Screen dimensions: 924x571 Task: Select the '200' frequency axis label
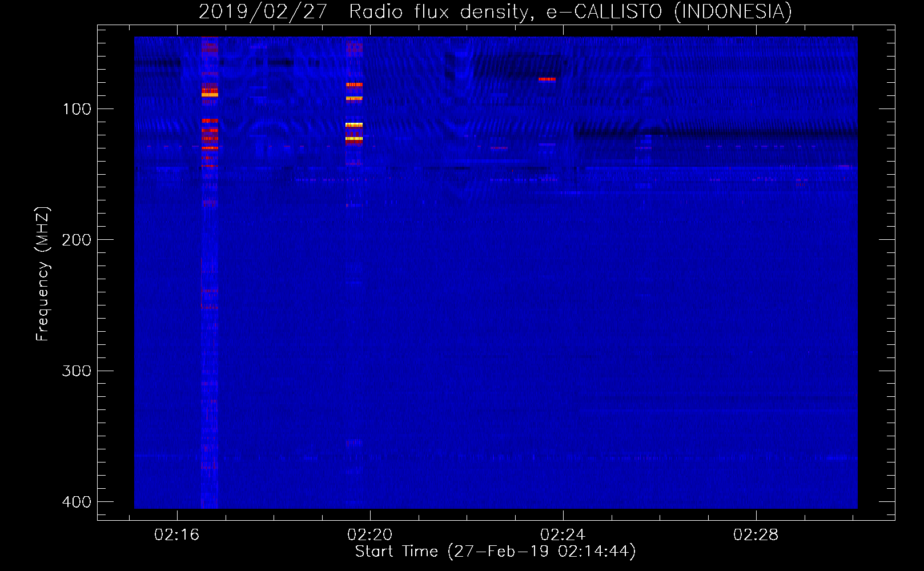point(77,240)
